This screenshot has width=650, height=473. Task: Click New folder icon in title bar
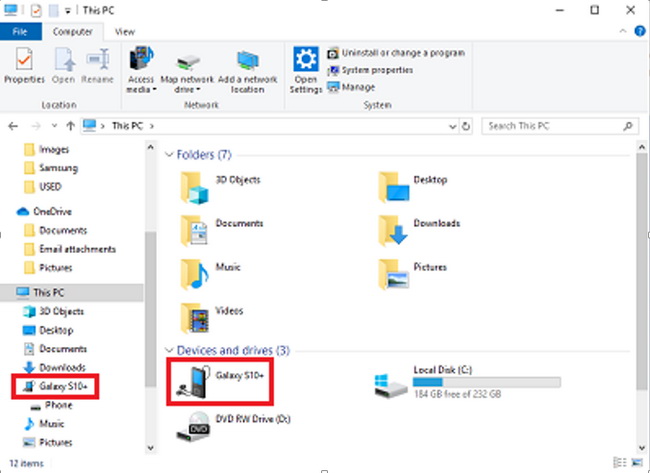(x=53, y=10)
